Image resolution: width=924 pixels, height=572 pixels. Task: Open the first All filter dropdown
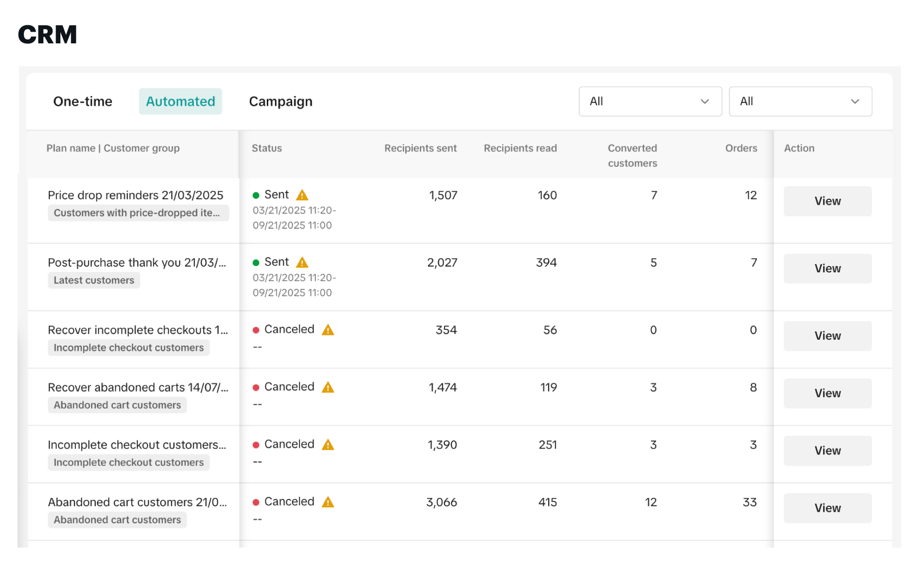coord(649,101)
